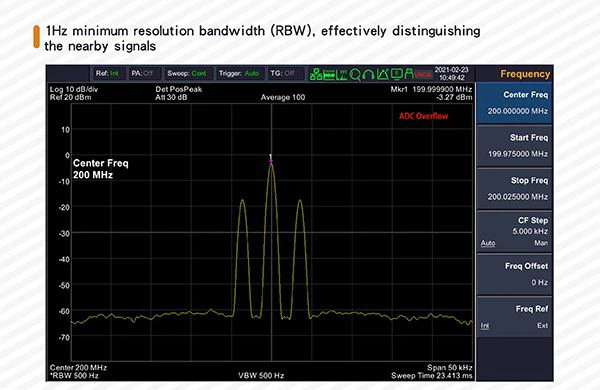Open the Start Freq softkey
600x390 pixels.
[x=514, y=146]
